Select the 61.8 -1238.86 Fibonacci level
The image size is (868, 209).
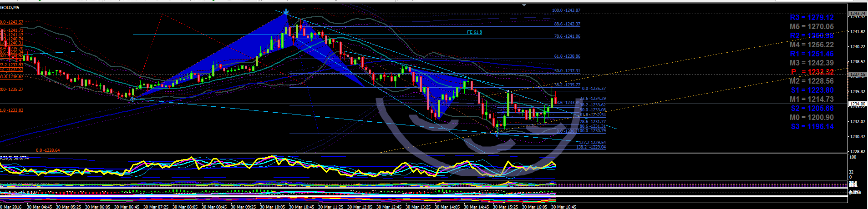tap(567, 56)
